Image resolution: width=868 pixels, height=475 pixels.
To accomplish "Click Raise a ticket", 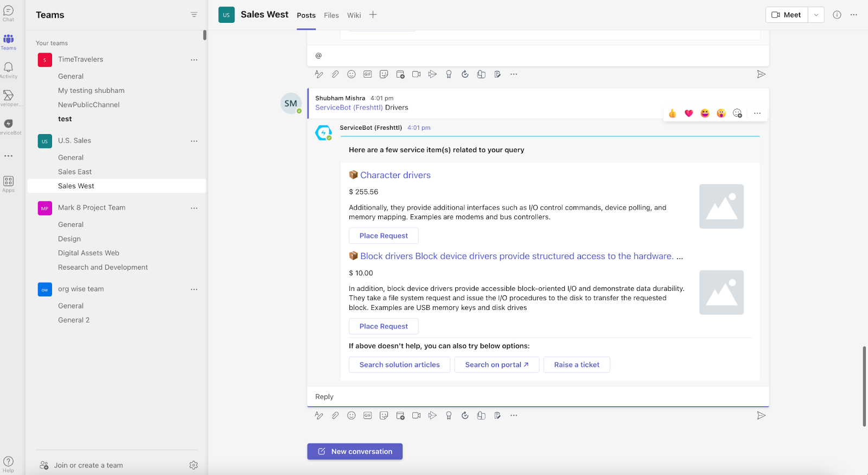I will click(577, 365).
